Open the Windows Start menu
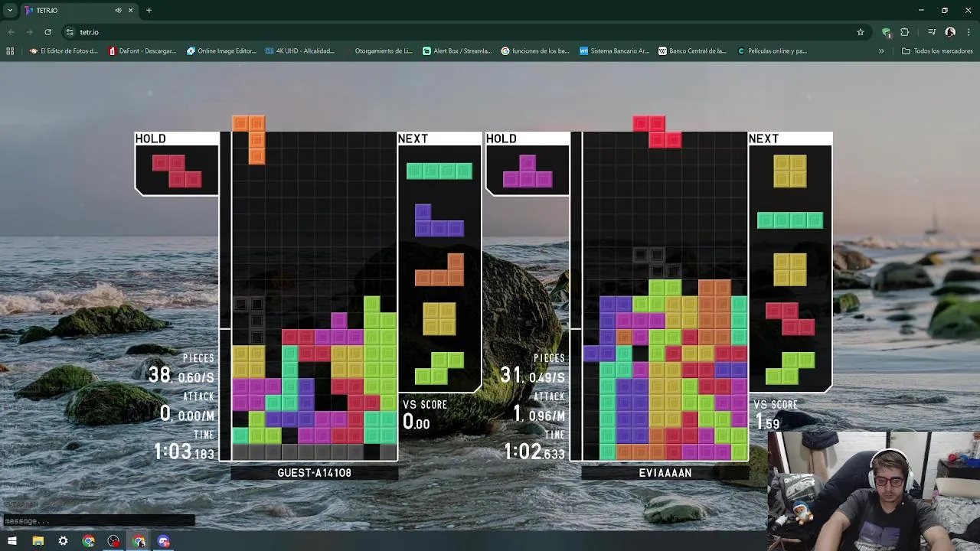Screen dimensions: 980x551 point(12,541)
